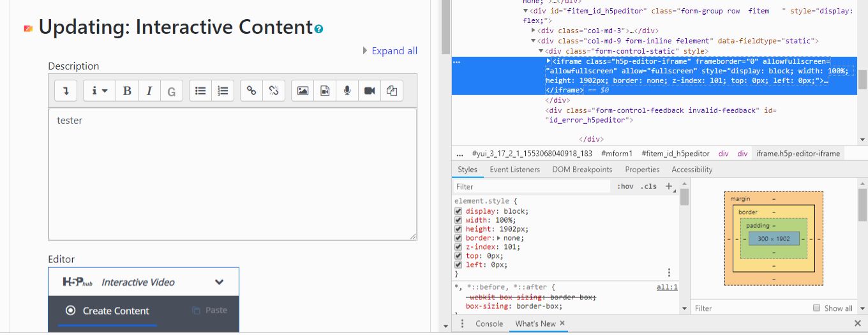Click the breadcrumb ellipsis in DevTools
The image size is (868, 335).
click(x=460, y=154)
